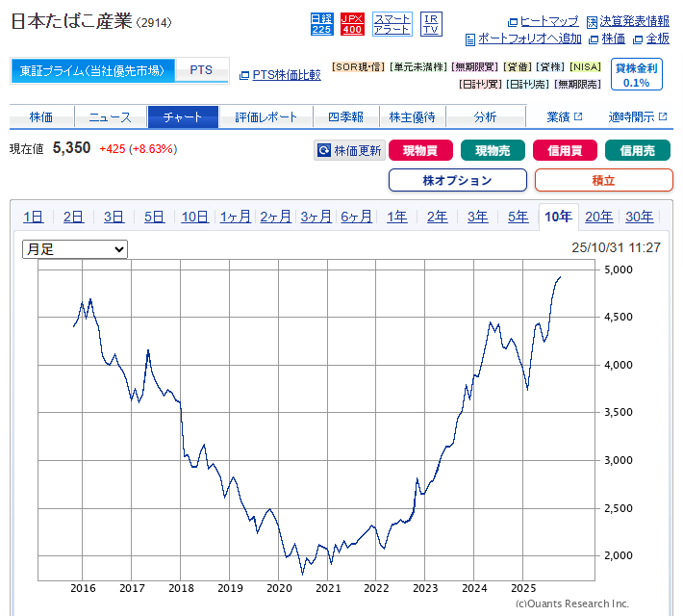
Task: Select the 3ヶ月 chart period
Action: click(x=316, y=217)
